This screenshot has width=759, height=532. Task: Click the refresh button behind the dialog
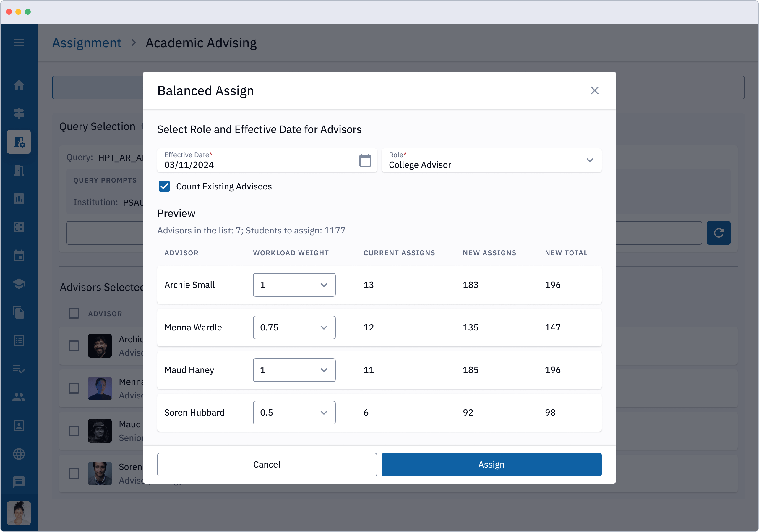coord(718,233)
